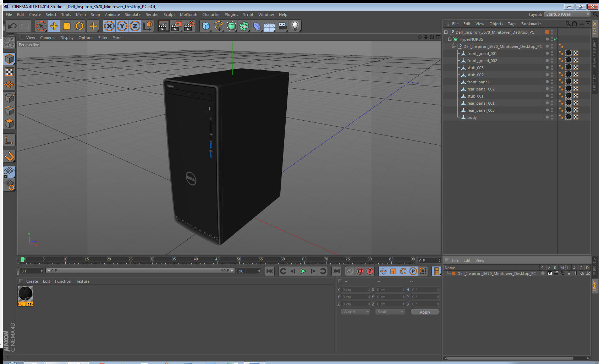Open the spline pen tools

coord(219,26)
